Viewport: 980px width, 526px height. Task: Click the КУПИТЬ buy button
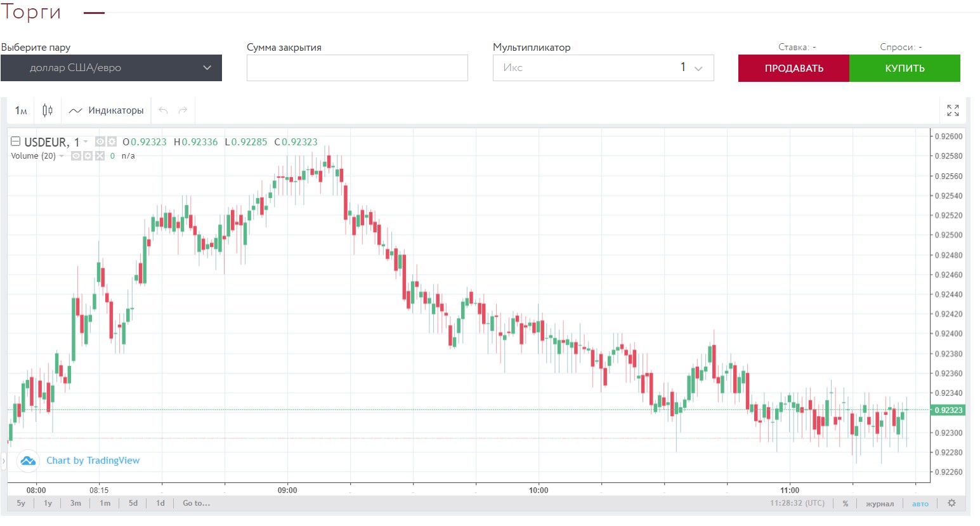click(x=905, y=68)
